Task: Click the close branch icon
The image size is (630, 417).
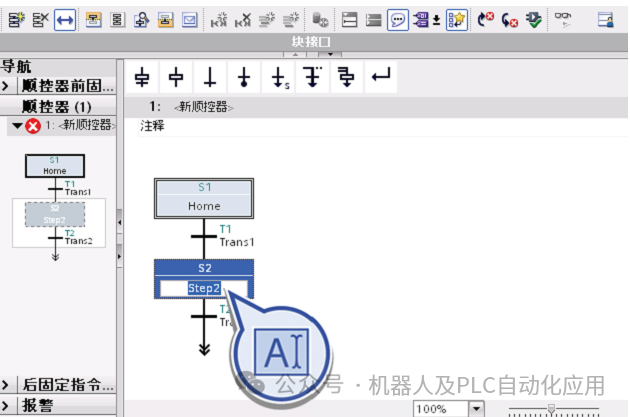Action: (x=381, y=77)
